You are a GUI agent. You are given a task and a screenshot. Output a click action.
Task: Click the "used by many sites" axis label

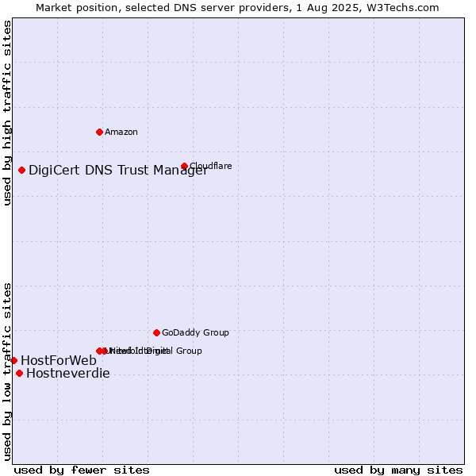pyautogui.click(x=398, y=470)
